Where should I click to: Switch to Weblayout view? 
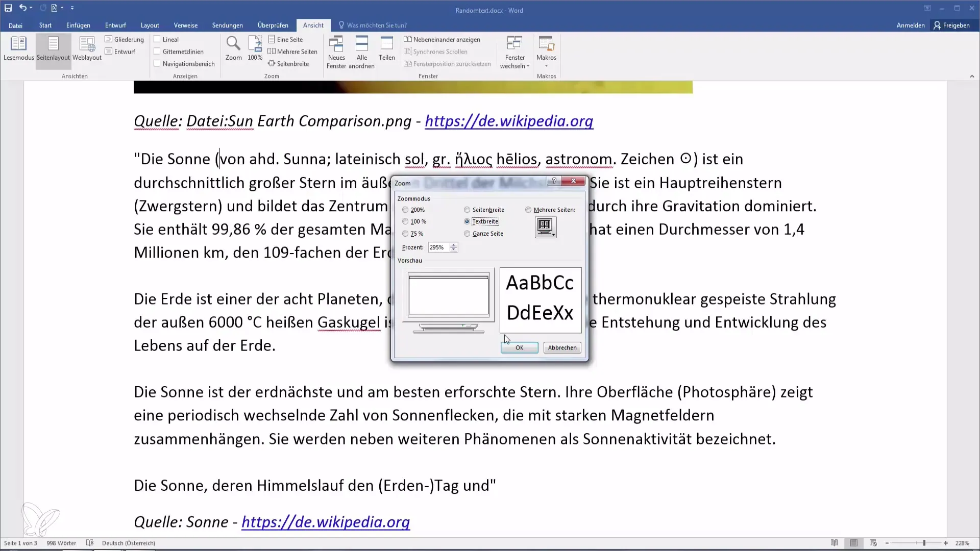tap(87, 48)
